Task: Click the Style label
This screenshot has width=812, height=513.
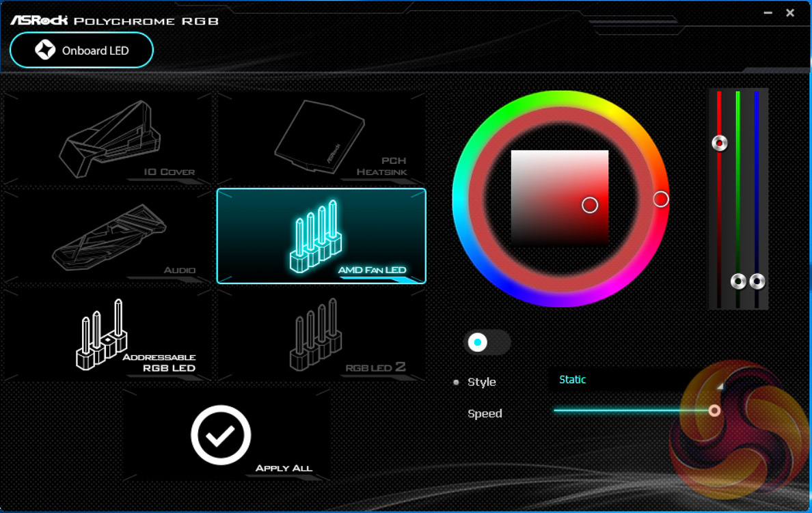Action: [x=482, y=382]
